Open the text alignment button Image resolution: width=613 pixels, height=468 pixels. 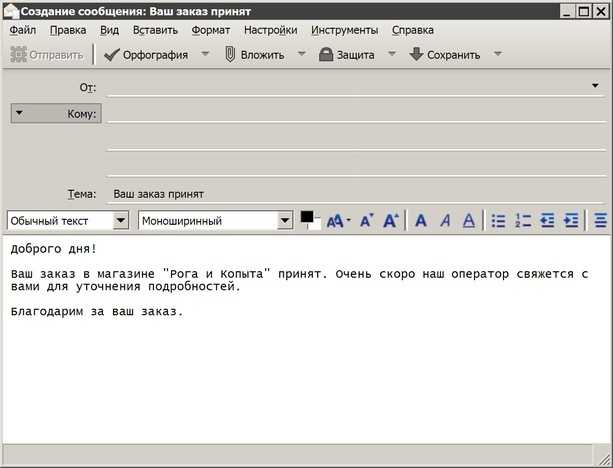600,221
